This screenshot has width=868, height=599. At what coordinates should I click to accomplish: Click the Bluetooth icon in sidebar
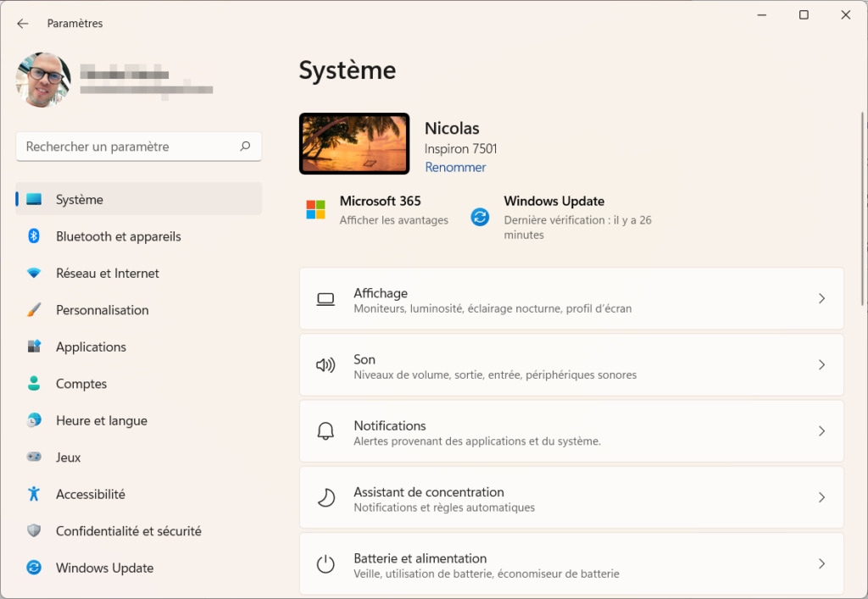[34, 236]
